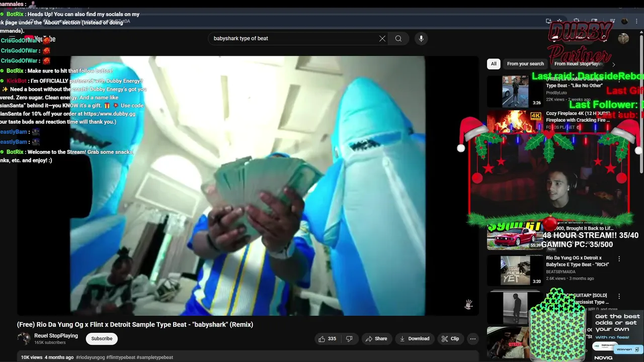This screenshot has height=362, width=644.
Task: Click the page scrollbar up arrow
Action: pos(641,32)
